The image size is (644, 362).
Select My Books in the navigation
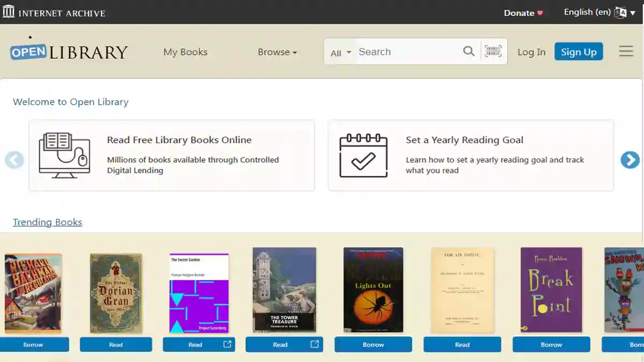point(185,52)
